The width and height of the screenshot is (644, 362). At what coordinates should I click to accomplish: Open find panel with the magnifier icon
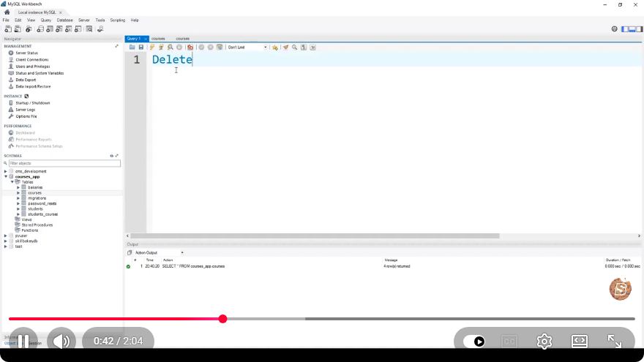coord(294,48)
